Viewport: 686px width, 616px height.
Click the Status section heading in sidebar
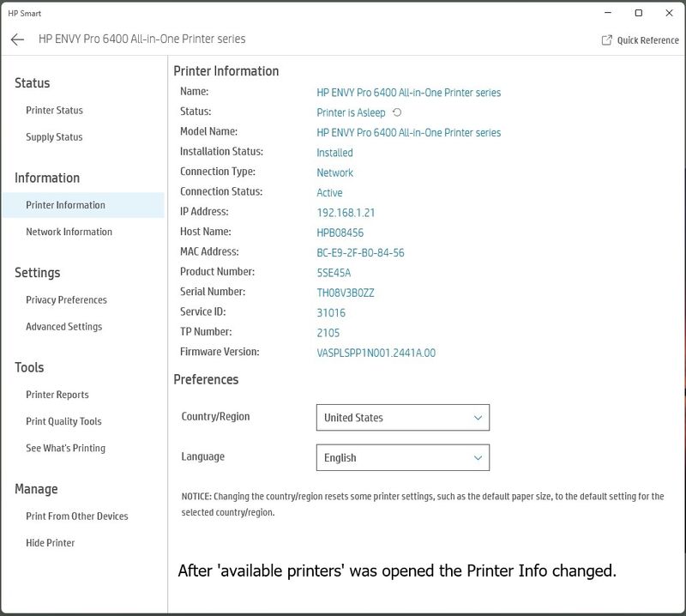pyautogui.click(x=33, y=82)
